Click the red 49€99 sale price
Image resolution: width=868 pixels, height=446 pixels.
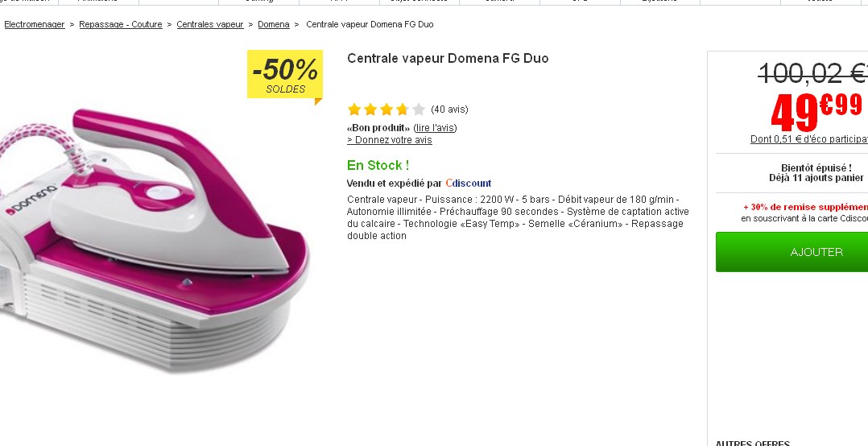click(816, 111)
